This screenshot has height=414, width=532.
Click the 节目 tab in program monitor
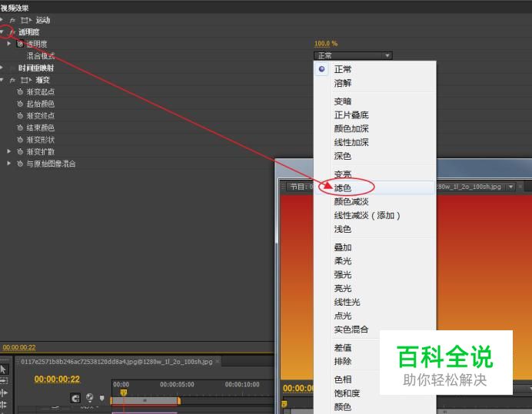(x=301, y=187)
